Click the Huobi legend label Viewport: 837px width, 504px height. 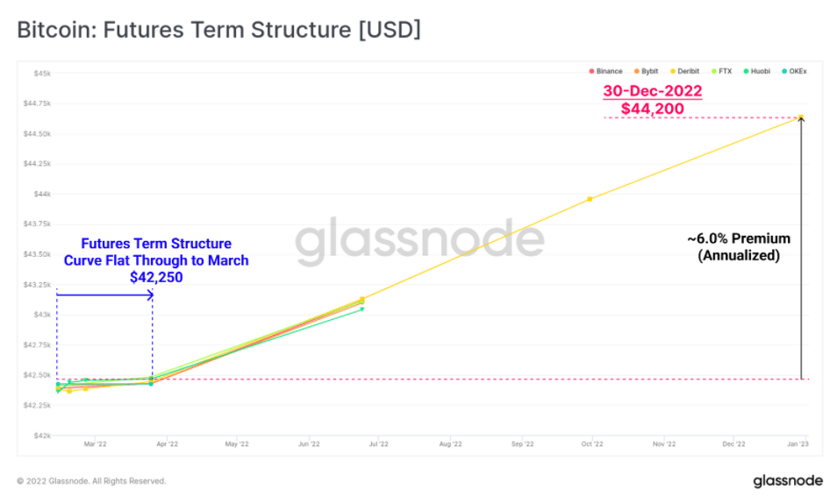tap(760, 71)
